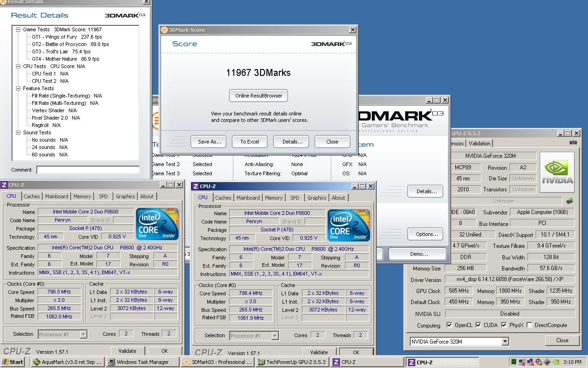Click the Save As... button

pos(209,142)
